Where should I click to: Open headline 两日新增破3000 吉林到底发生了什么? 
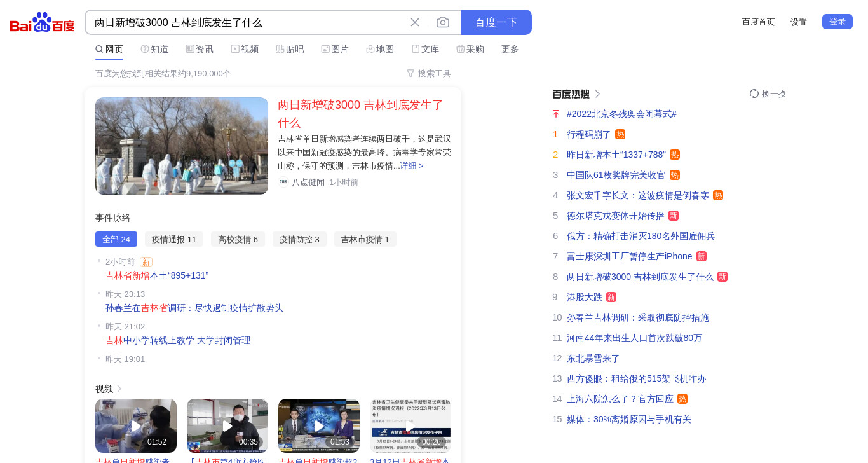coord(361,114)
